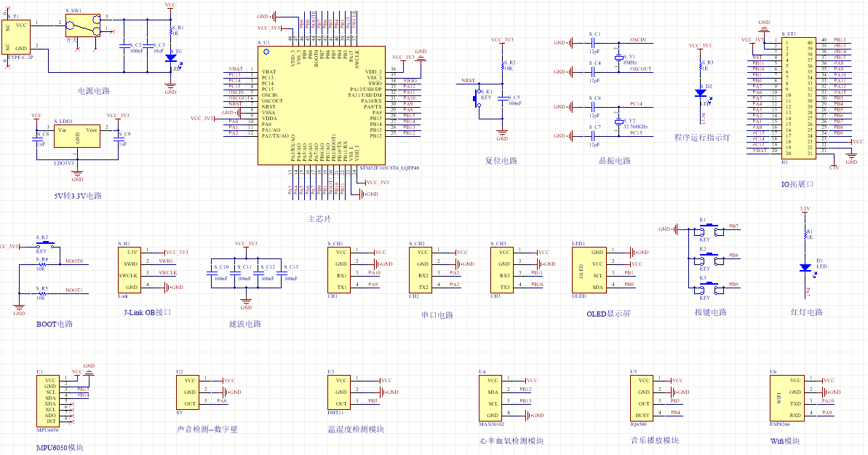Select the U6 ESP8266 WIFI module block

(787, 398)
